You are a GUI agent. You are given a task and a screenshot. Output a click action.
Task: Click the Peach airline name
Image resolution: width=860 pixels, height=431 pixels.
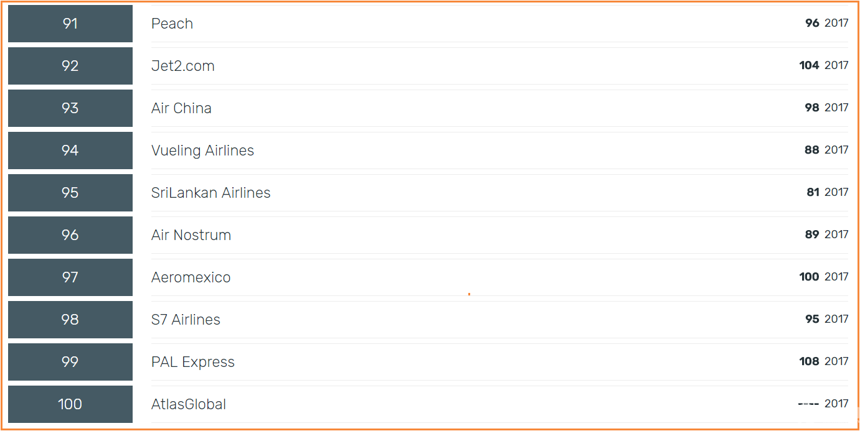(x=172, y=24)
